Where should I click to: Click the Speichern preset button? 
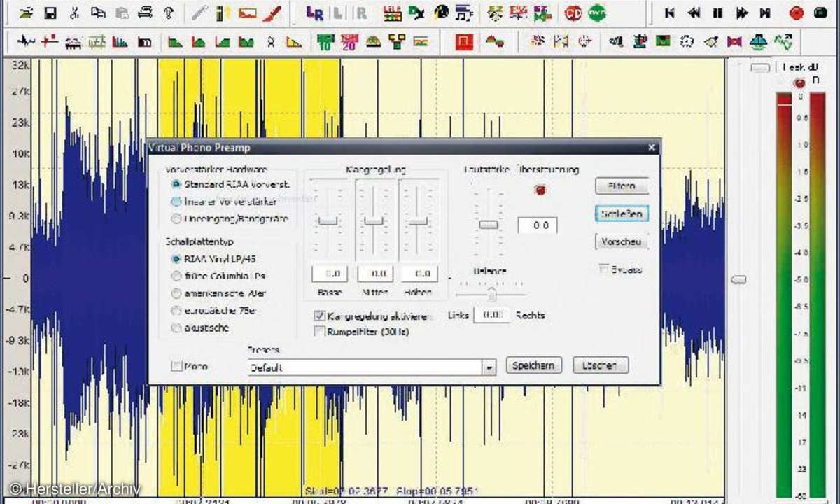tap(534, 365)
